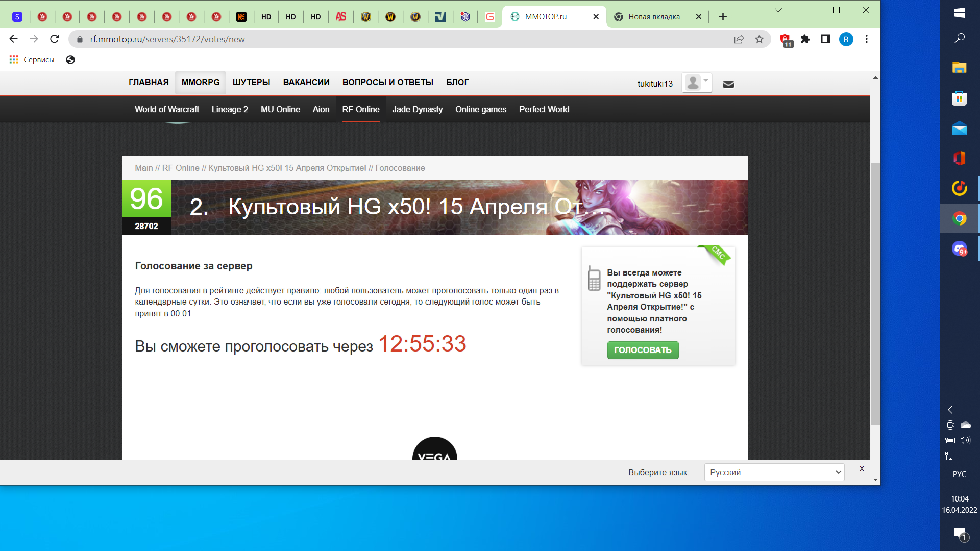Open the Chrome profile R avatar
The height and width of the screenshot is (551, 980).
846,39
